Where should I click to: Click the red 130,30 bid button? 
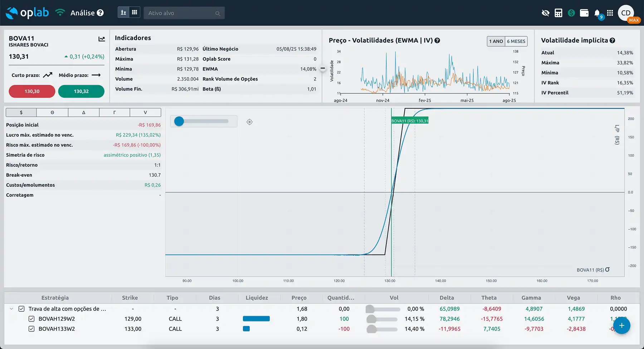32,91
